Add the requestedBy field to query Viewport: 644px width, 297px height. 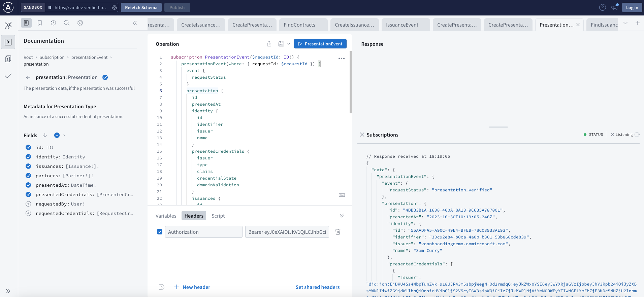(x=28, y=204)
